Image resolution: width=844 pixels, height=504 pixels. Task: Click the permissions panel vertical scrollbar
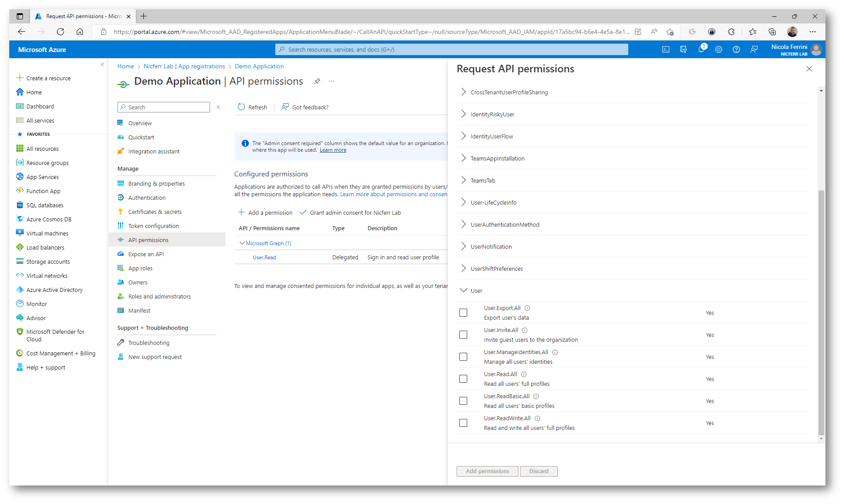pyautogui.click(x=821, y=309)
